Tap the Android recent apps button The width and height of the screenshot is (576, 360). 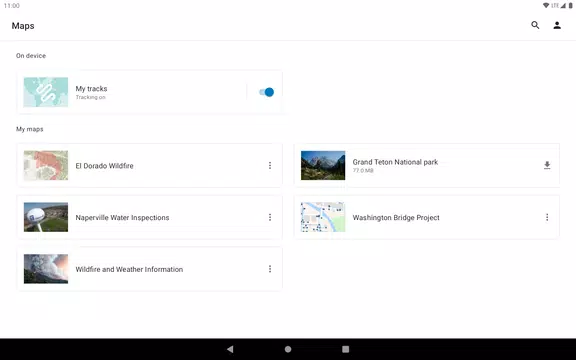[x=345, y=349]
